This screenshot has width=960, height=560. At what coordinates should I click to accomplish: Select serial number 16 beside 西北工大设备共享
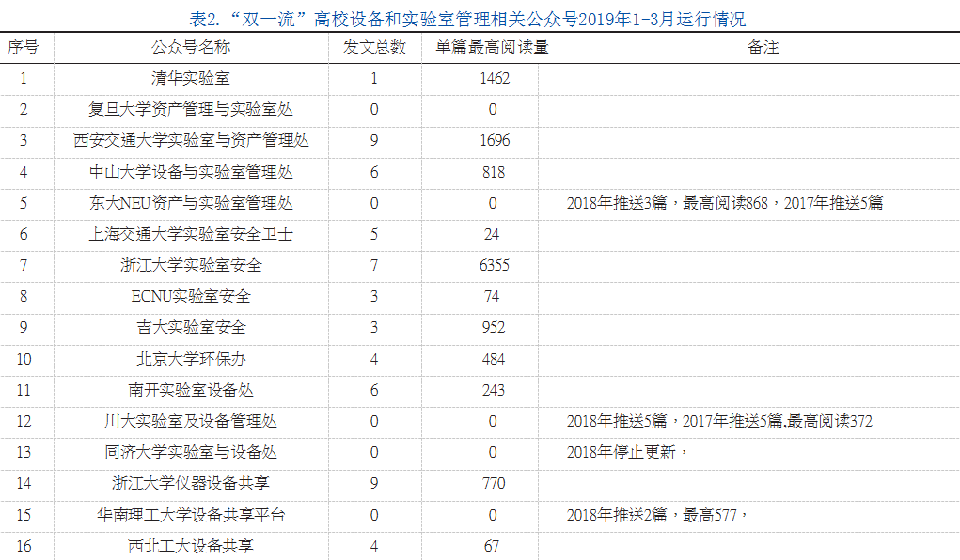24,546
